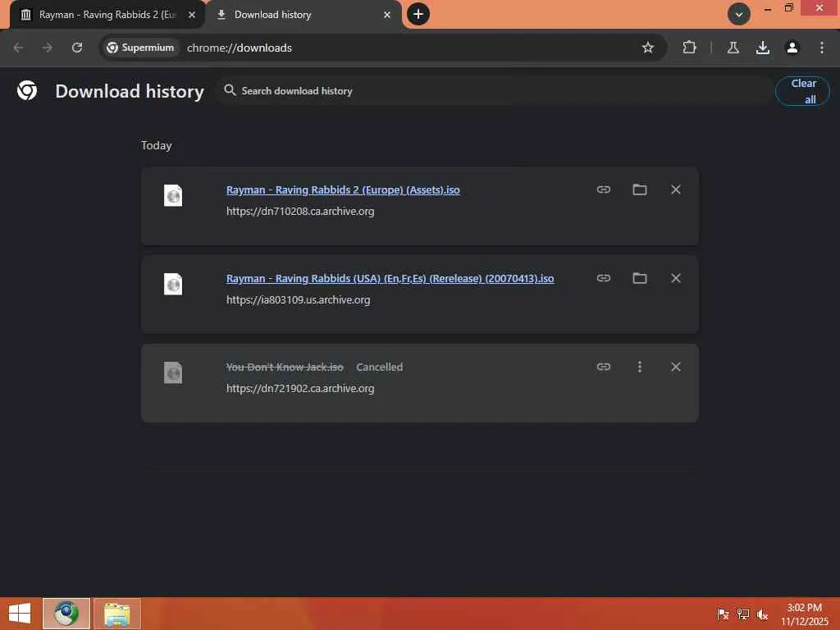Reload the downloads page
Screen dimensions: 840x630
click(x=77, y=48)
